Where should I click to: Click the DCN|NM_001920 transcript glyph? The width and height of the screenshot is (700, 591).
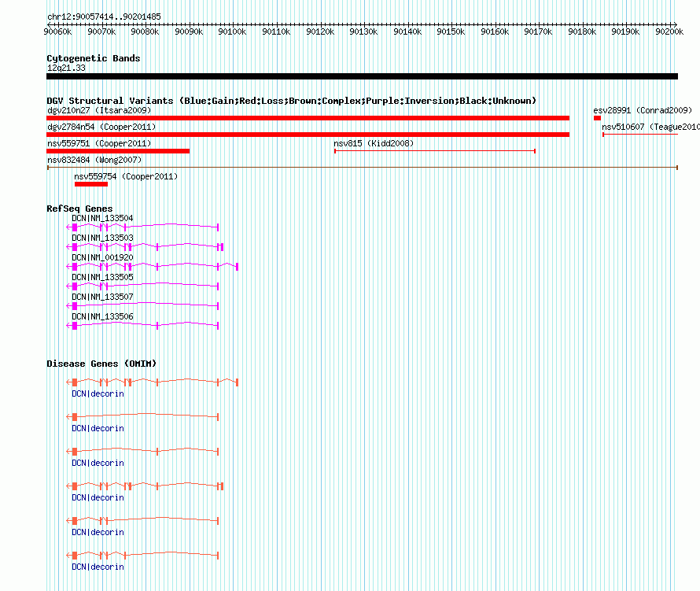(x=153, y=267)
